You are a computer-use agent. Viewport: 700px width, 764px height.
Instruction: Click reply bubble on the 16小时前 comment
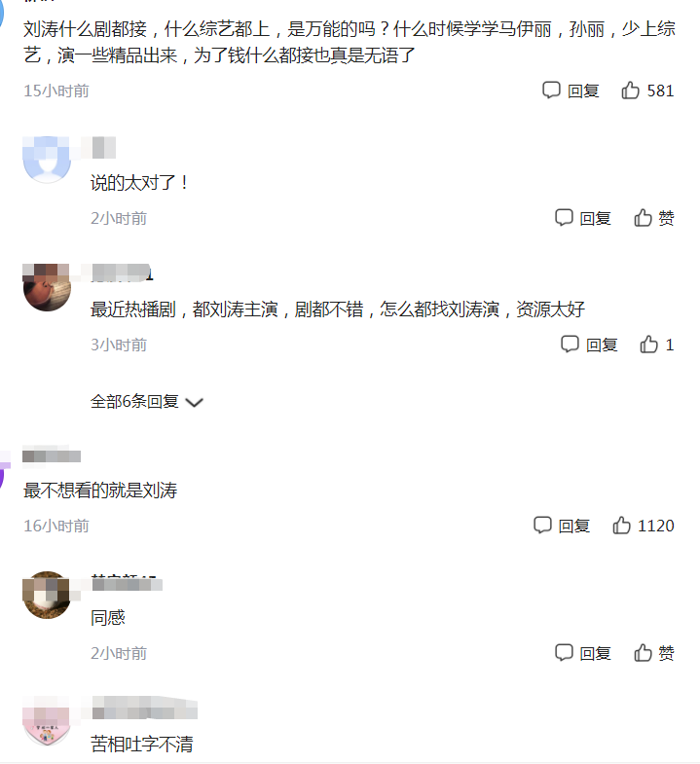point(542,526)
